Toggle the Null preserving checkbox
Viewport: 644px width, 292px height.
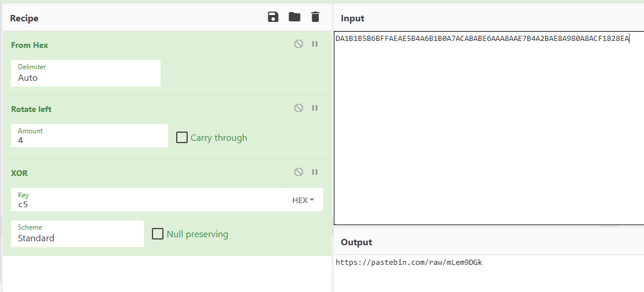(x=158, y=234)
